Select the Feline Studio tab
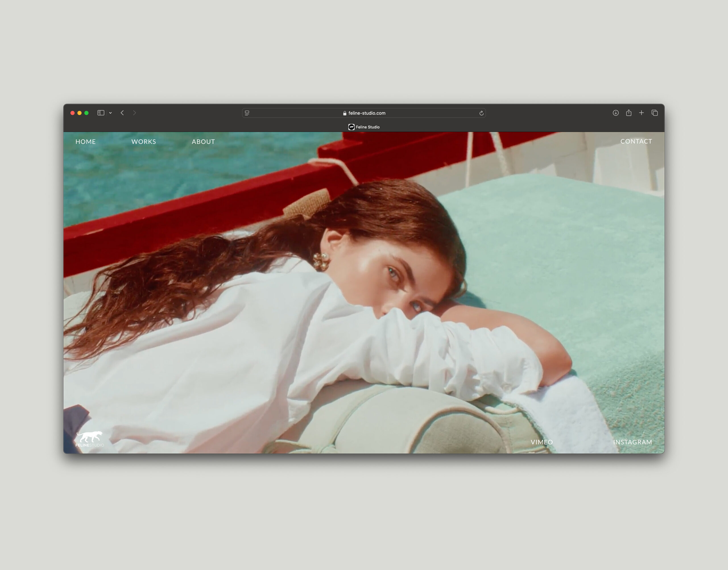The width and height of the screenshot is (728, 570). [364, 127]
